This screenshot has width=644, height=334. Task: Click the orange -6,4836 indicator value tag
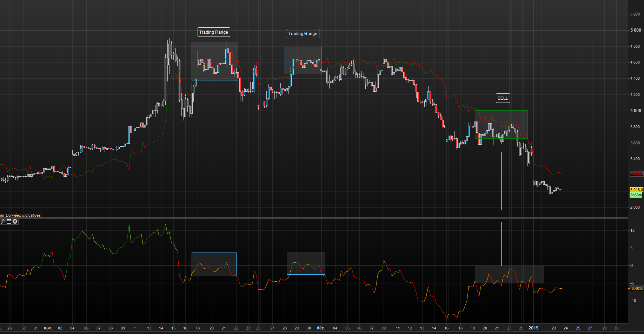click(636, 289)
